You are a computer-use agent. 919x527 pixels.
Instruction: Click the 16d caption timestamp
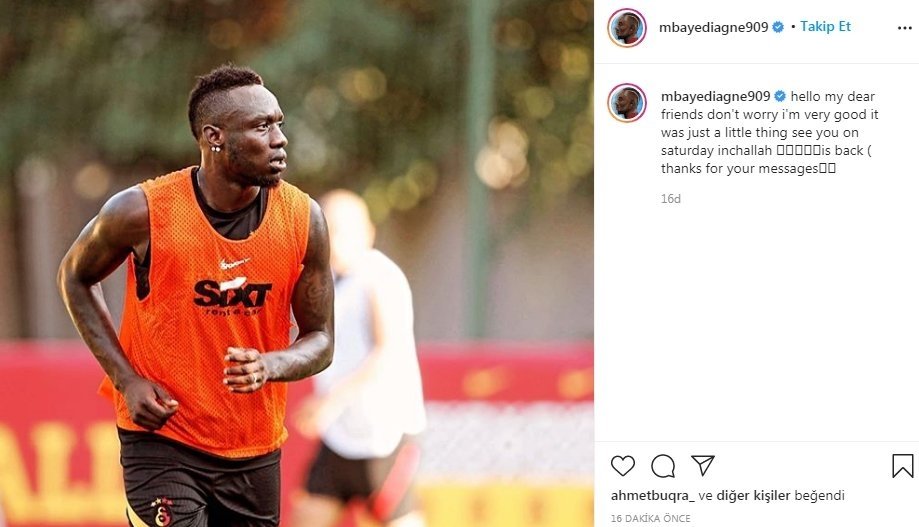click(670, 199)
